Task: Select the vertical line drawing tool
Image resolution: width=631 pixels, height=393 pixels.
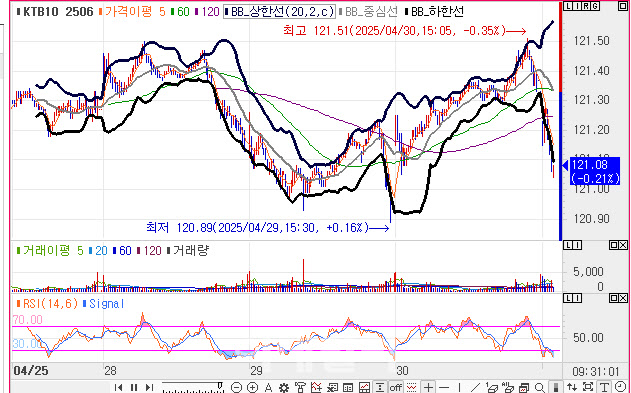Action: tap(459, 387)
